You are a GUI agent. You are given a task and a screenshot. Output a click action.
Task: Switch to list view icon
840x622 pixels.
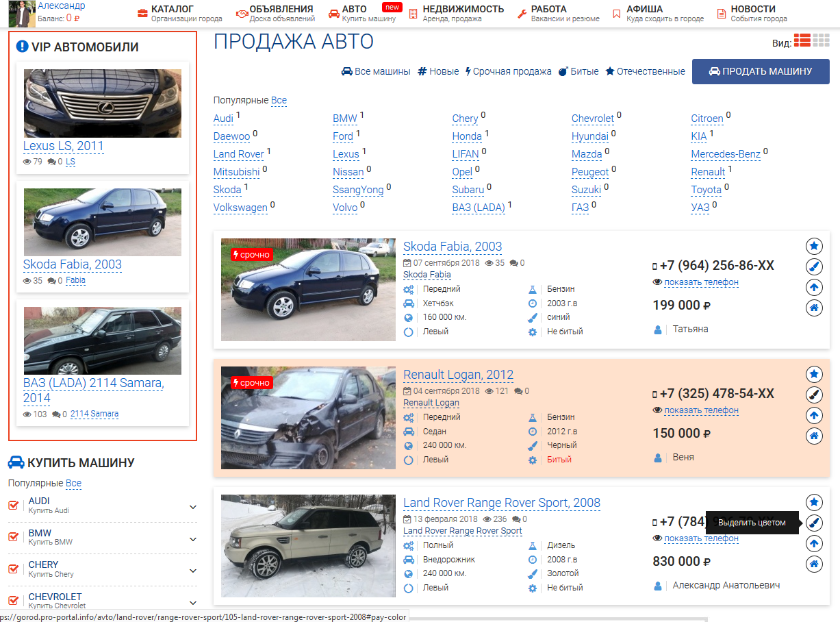click(x=802, y=40)
